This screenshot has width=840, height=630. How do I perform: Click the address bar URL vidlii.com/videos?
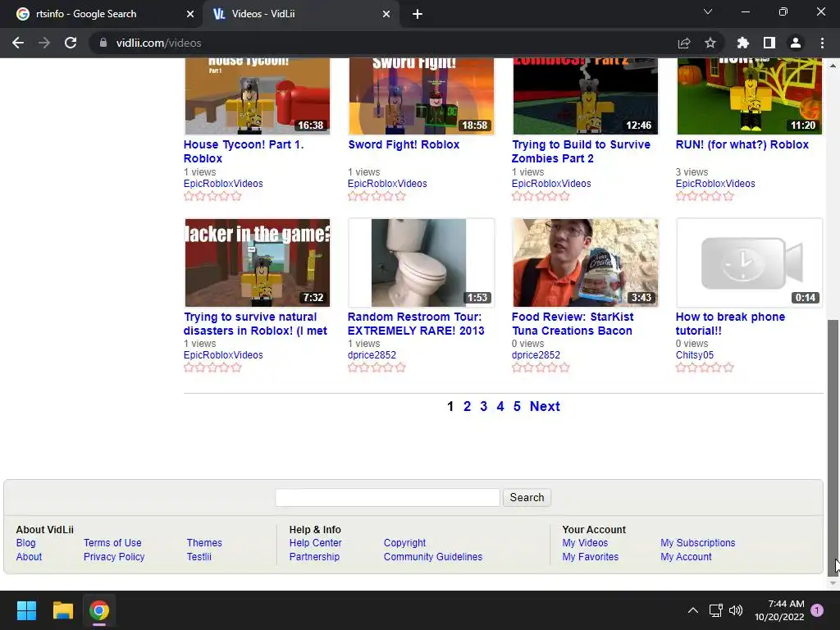point(158,43)
